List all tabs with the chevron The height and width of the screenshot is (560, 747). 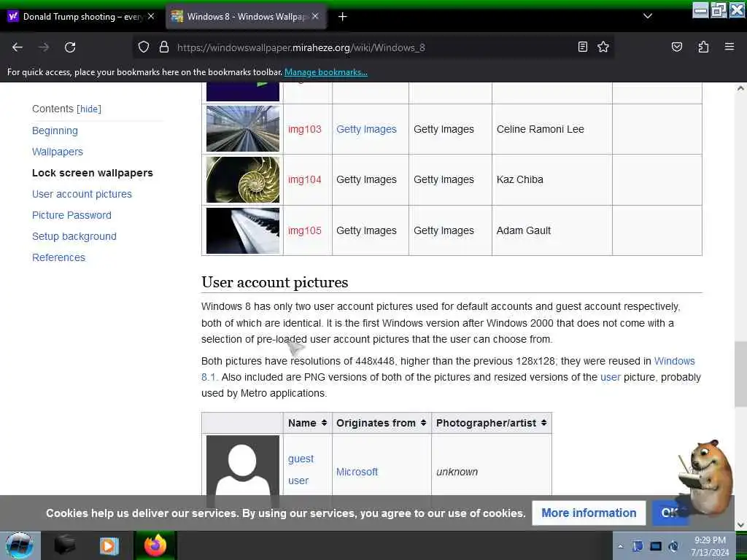pyautogui.click(x=648, y=16)
